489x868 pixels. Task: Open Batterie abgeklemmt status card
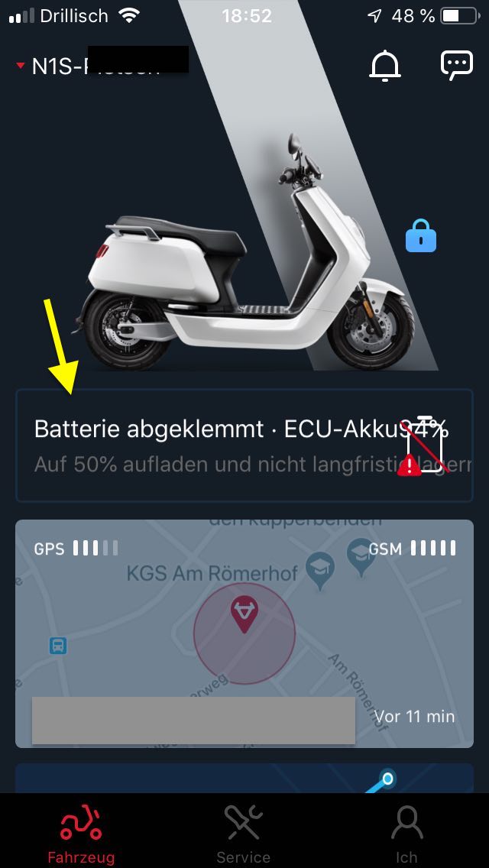click(x=244, y=445)
